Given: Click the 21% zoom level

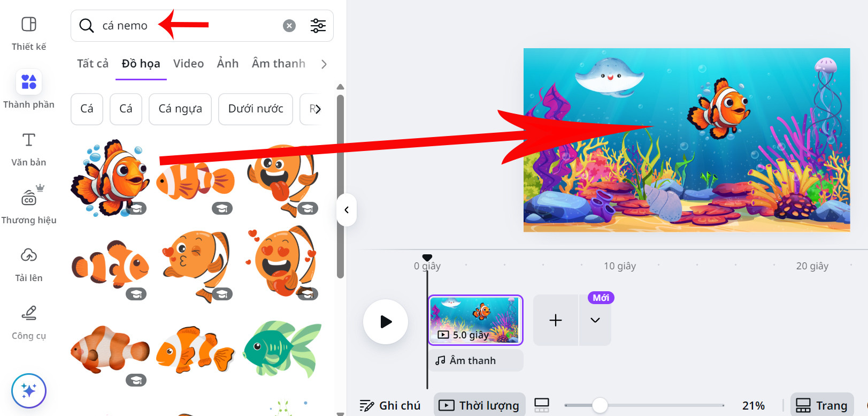Looking at the screenshot, I should click(x=754, y=406).
